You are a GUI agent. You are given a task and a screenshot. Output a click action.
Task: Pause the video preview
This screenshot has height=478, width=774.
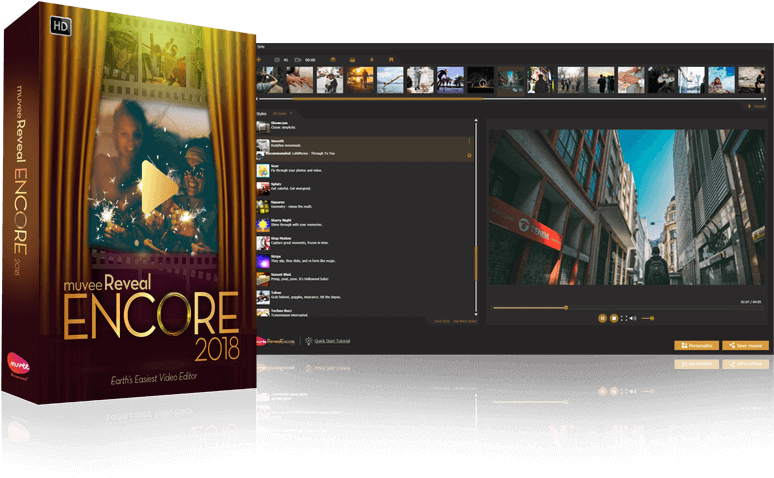(x=602, y=319)
